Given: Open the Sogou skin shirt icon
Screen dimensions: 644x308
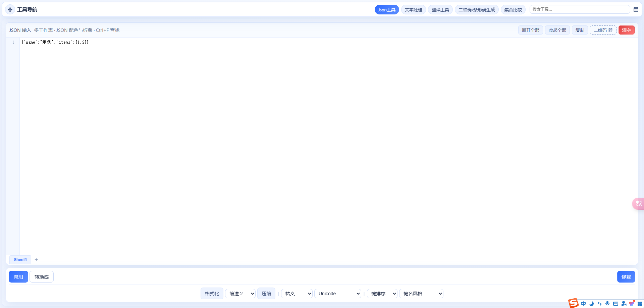Looking at the screenshot, I should pyautogui.click(x=632, y=303).
